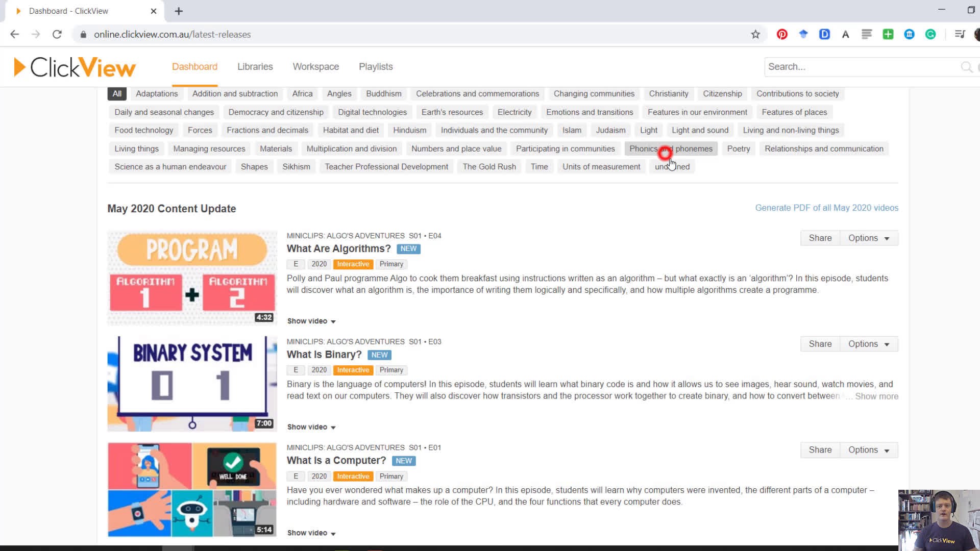Open the Binary System video thumbnail

tap(191, 384)
